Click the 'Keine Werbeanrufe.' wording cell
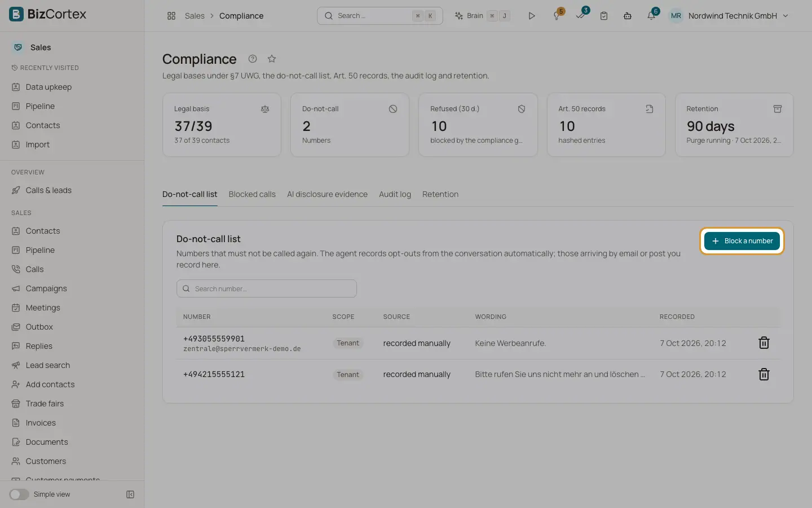This screenshot has height=508, width=812. pyautogui.click(x=510, y=343)
